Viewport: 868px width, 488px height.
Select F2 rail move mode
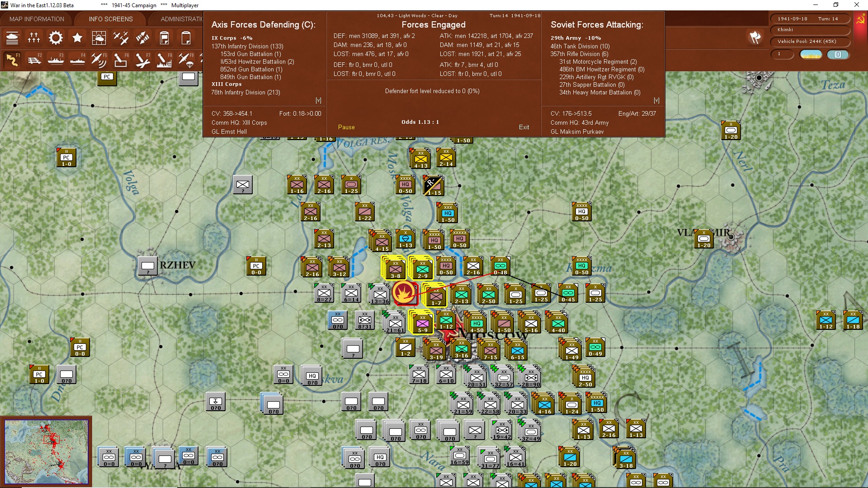coord(34,60)
